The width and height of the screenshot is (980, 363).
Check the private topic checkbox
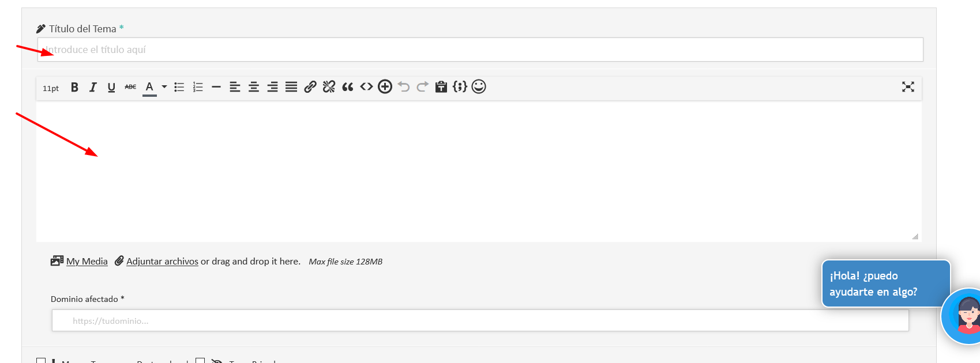tap(200, 361)
